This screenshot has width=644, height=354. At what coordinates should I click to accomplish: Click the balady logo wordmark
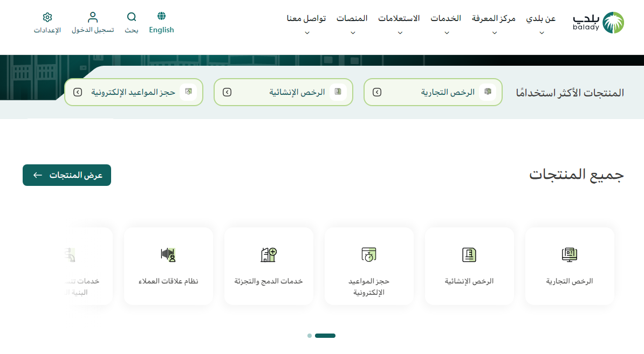(586, 23)
